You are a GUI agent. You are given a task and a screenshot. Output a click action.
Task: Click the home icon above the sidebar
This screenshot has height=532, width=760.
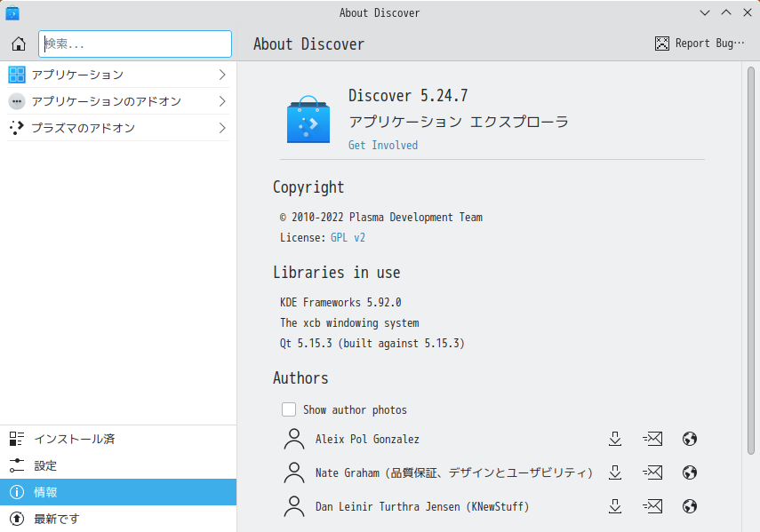[18, 44]
